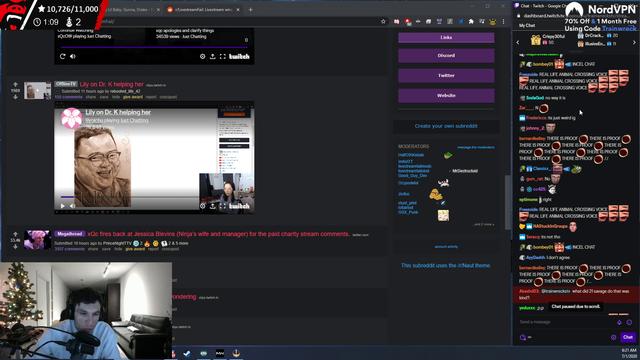Click 'give award' under the Lily post
Image resolution: width=640 pixels, height=360 pixels.
coord(133,97)
